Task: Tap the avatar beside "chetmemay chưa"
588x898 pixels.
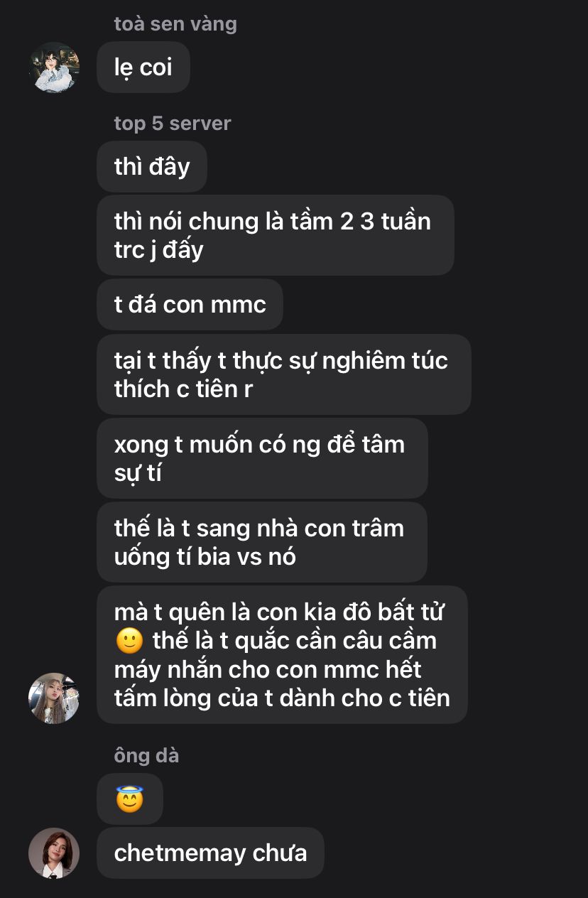Action: click(54, 853)
